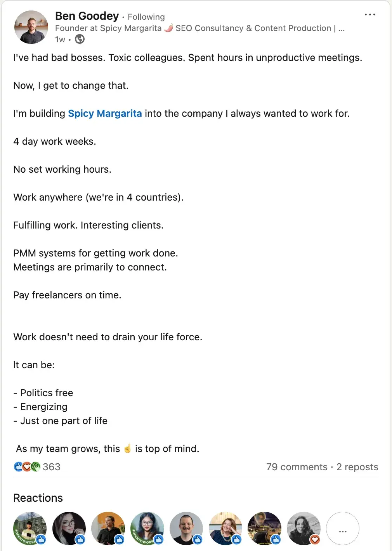Screen dimensions: 392x551
Task: Click the pointing-up hand emoji
Action: (127, 449)
